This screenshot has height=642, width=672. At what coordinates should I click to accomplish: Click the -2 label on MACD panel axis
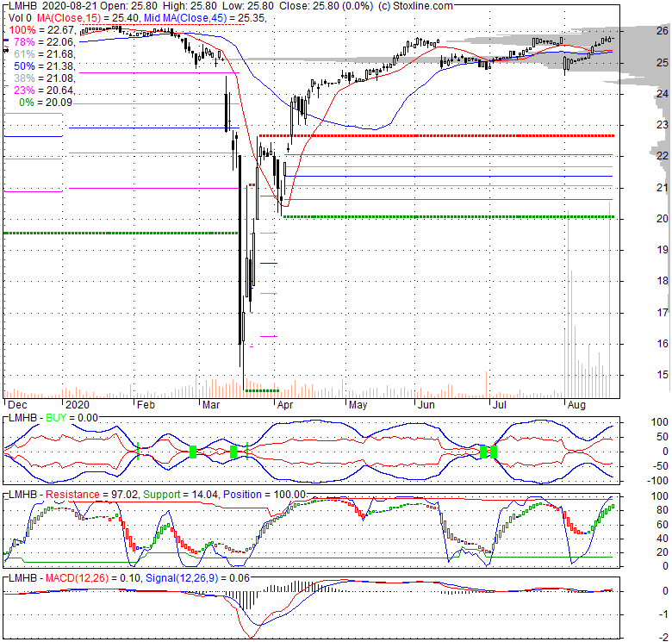click(x=663, y=638)
